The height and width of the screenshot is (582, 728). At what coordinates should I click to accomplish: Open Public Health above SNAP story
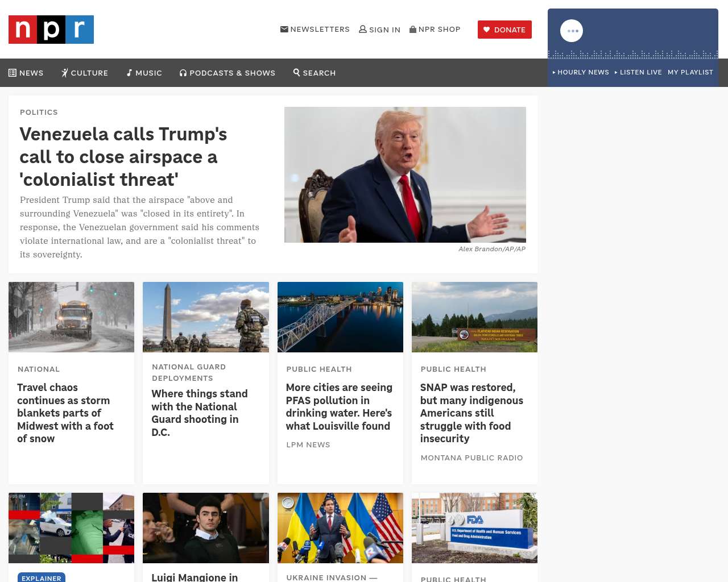(x=453, y=369)
